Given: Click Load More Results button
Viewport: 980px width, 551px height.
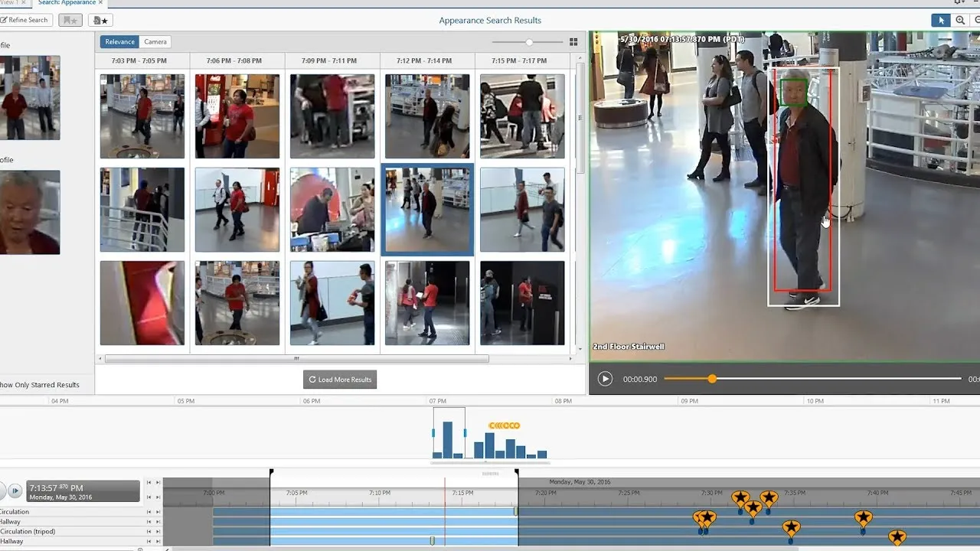Looking at the screenshot, I should pos(340,380).
